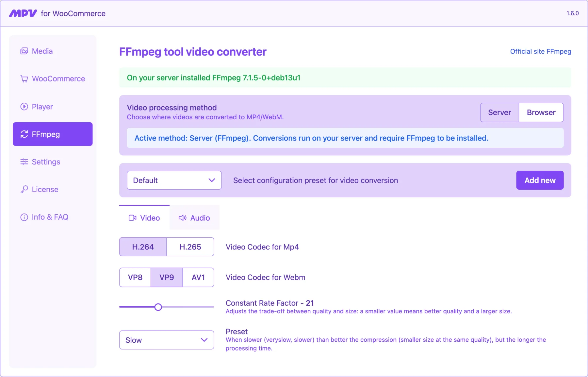The width and height of the screenshot is (588, 377).
Task: Click the speaker icon on Audio tab
Action: (183, 218)
